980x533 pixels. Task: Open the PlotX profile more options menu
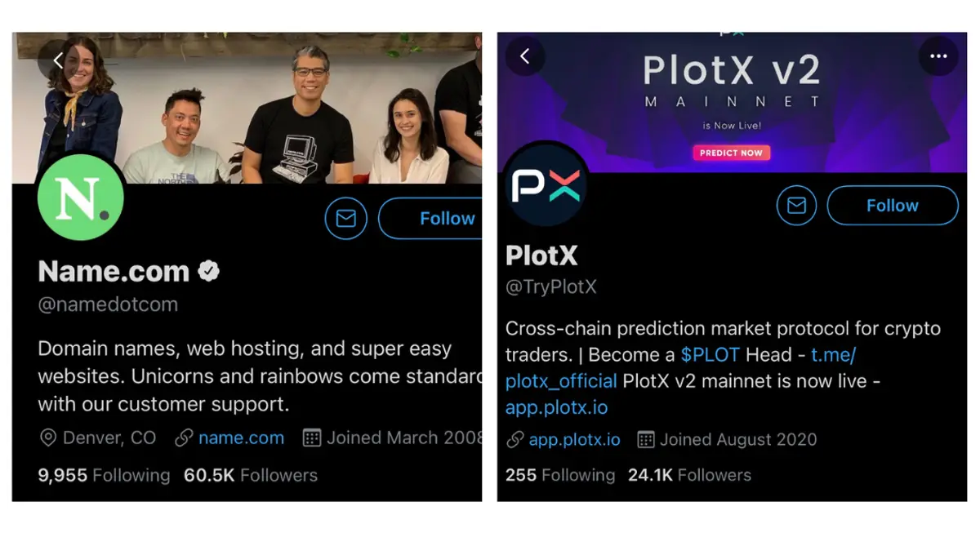tap(938, 56)
